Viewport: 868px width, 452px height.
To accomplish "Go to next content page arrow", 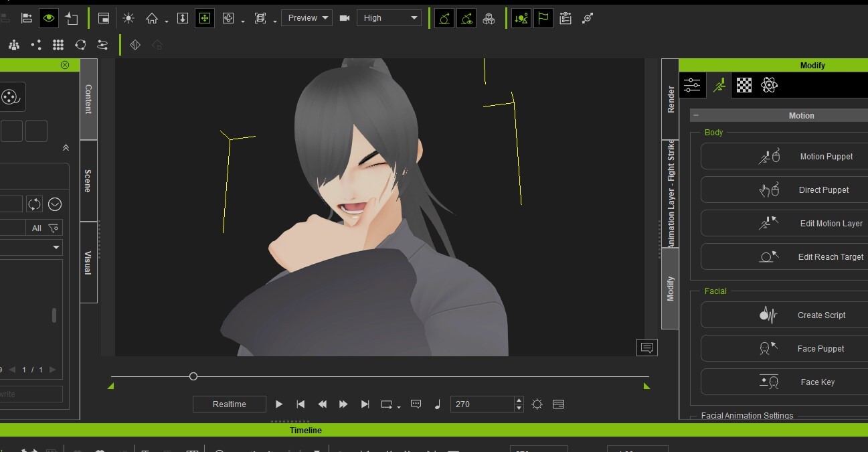I will [x=53, y=370].
